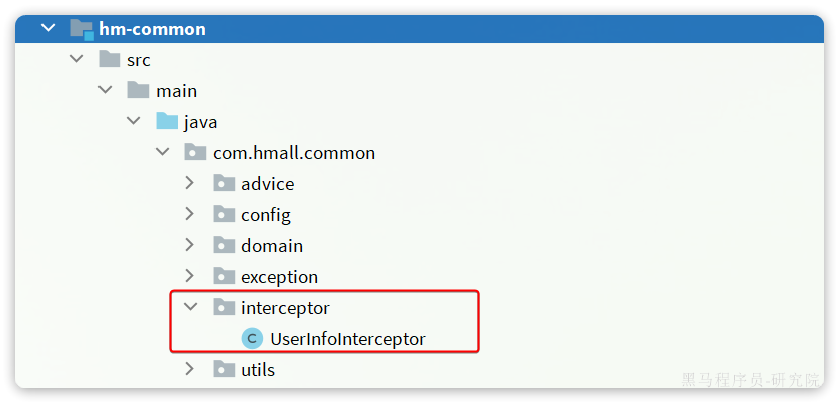Click the advice package icon
The width and height of the screenshot is (839, 405).
[x=224, y=184]
